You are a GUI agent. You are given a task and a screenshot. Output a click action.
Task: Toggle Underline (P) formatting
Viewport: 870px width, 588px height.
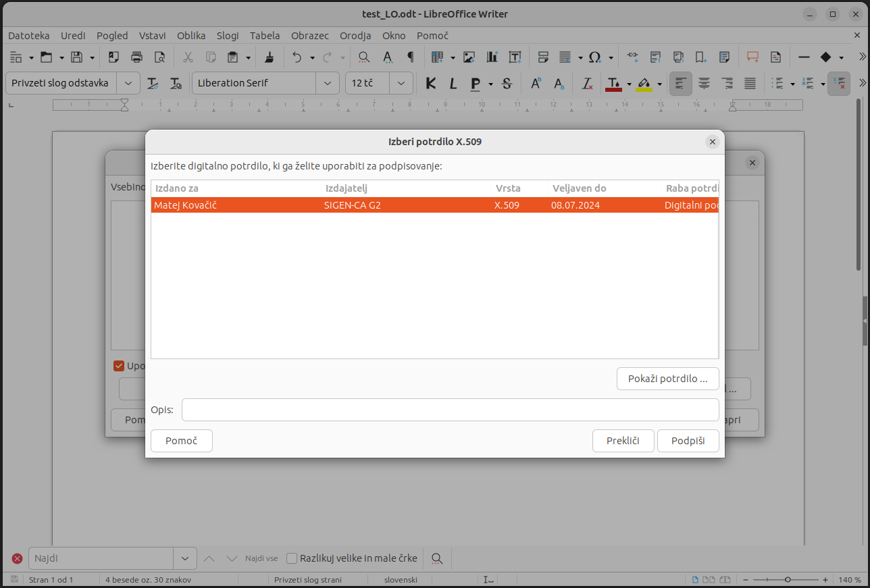click(476, 84)
